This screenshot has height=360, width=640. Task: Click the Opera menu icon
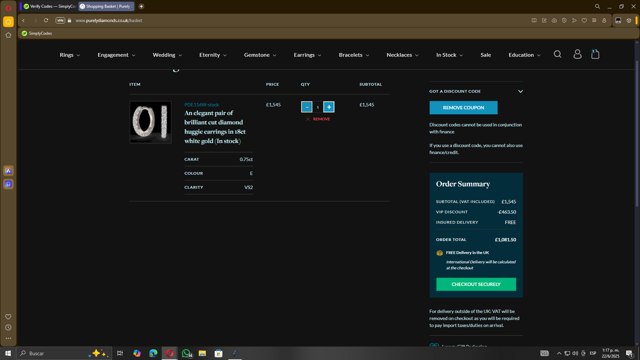point(8,8)
